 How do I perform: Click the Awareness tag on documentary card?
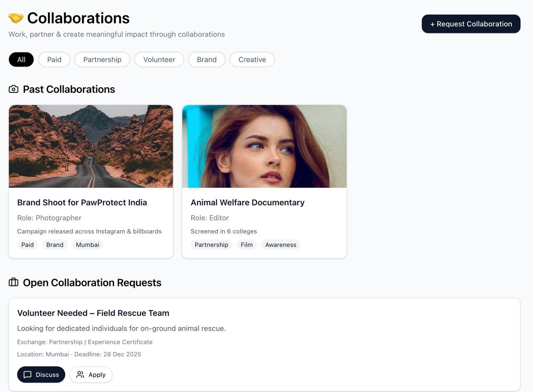click(x=281, y=245)
